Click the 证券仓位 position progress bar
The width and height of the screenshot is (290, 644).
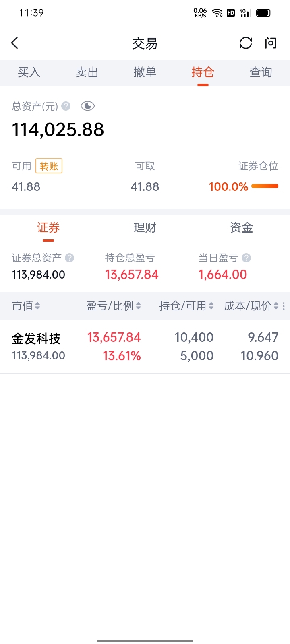(x=265, y=186)
